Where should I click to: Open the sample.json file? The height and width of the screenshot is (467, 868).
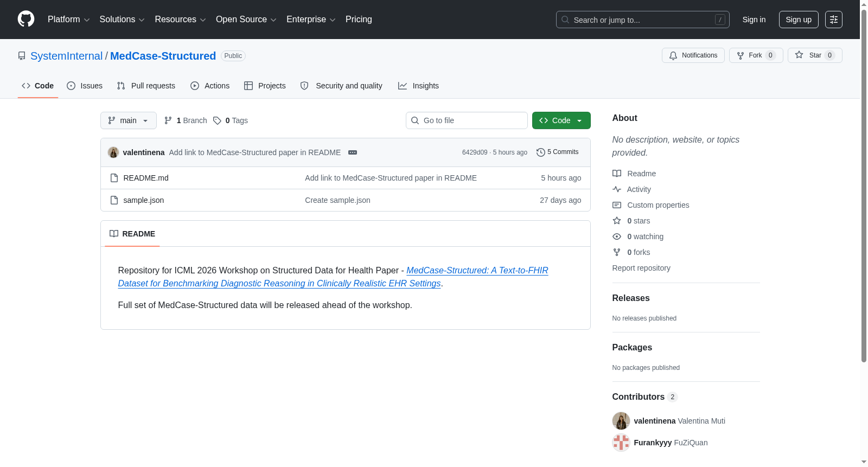[144, 200]
